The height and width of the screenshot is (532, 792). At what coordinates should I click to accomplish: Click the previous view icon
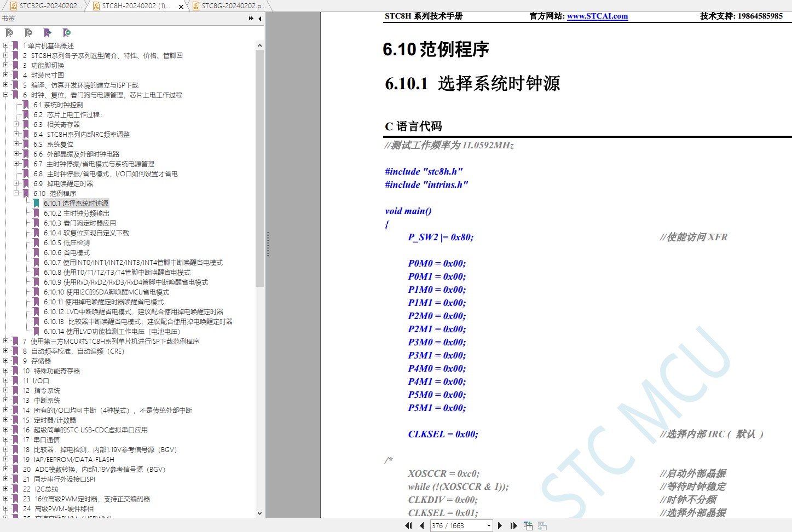coord(528,525)
